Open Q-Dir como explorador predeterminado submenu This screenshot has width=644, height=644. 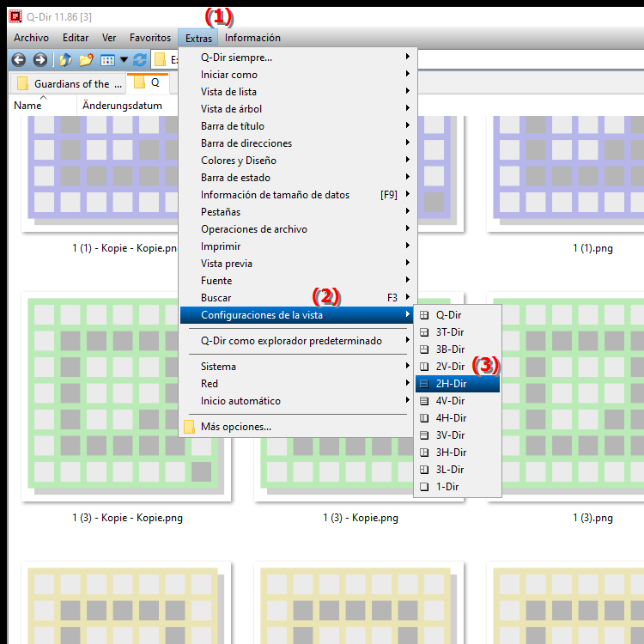pos(296,341)
